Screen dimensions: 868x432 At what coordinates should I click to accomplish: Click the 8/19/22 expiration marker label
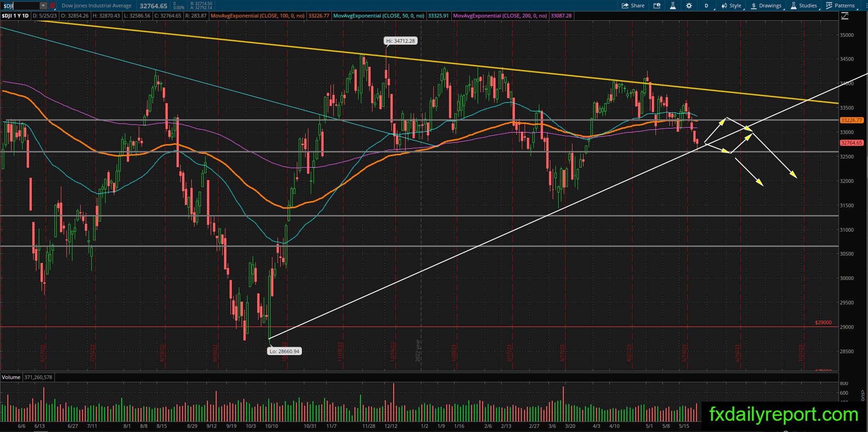tap(163, 353)
